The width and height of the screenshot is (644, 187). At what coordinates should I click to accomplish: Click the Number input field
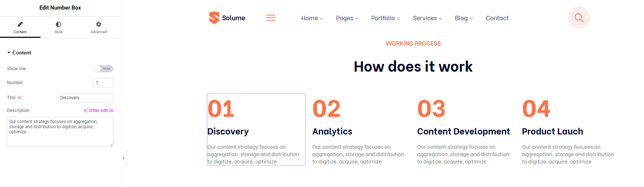[x=103, y=83]
